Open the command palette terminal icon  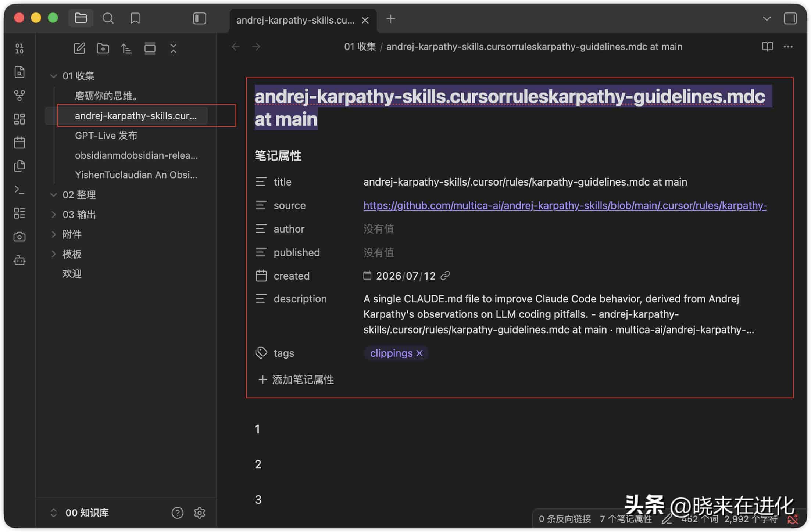19,190
